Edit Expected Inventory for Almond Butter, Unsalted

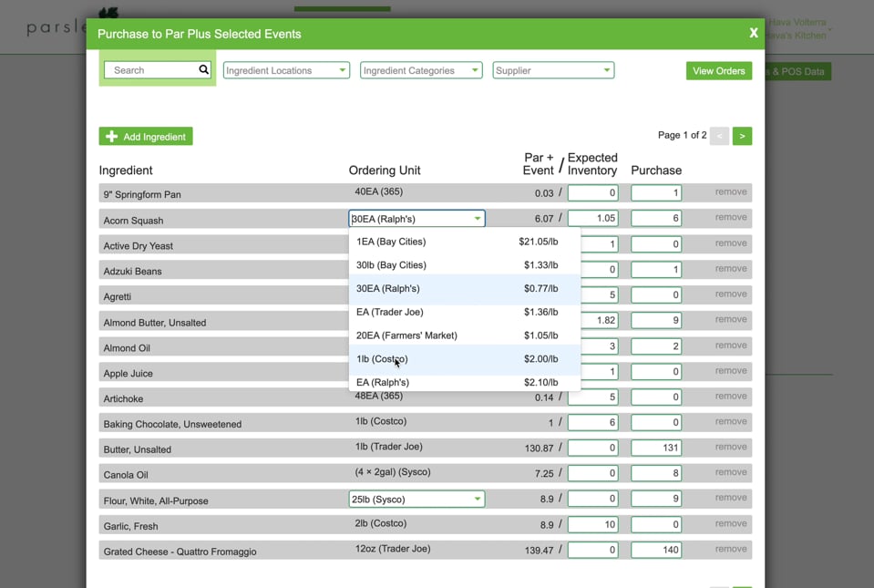pos(593,319)
